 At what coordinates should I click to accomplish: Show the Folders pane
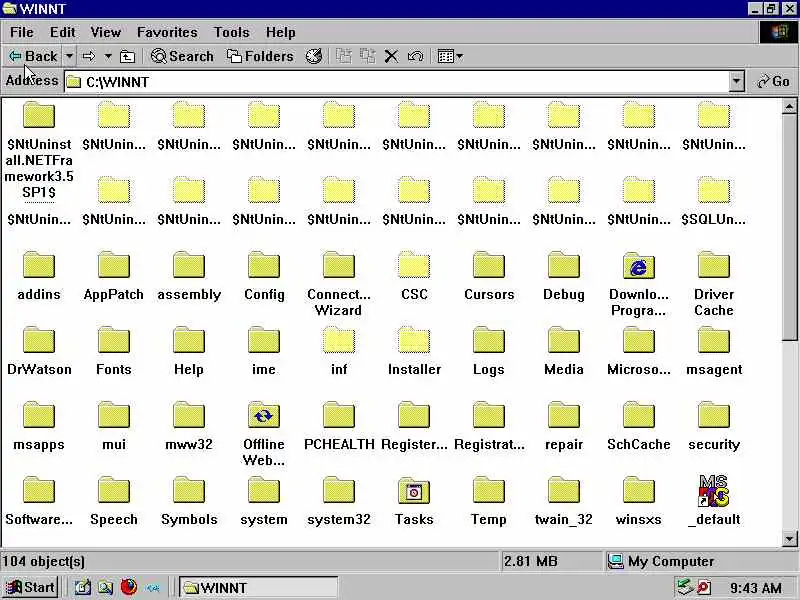[260, 56]
